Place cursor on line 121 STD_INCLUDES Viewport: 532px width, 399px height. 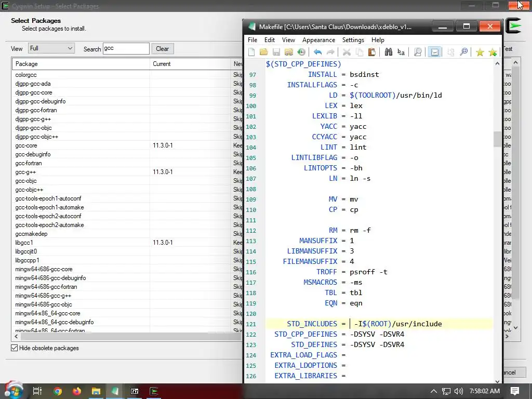click(x=379, y=324)
